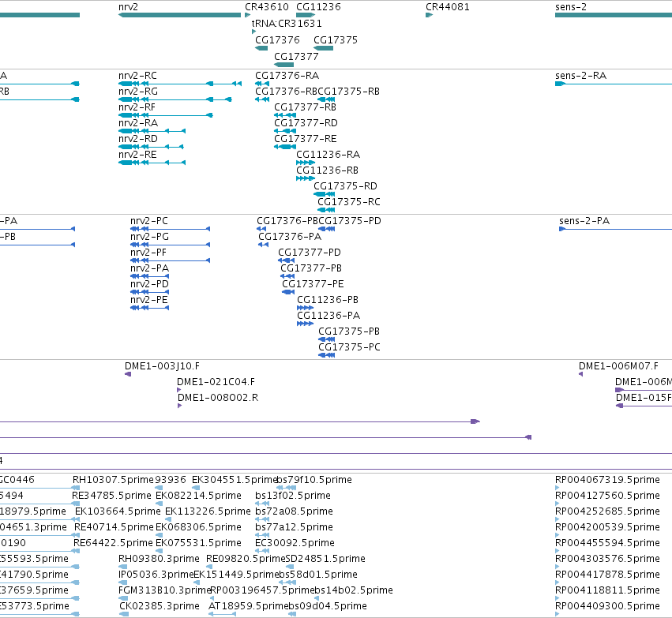This screenshot has height=618, width=672.
Task: Click transcript CG17376-RA
Action: click(287, 76)
